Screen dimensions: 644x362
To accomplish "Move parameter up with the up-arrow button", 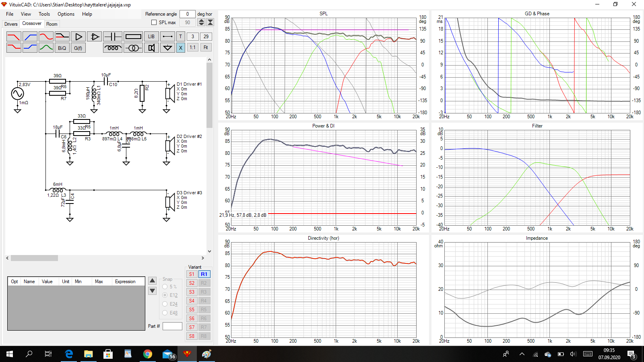I will (152, 281).
